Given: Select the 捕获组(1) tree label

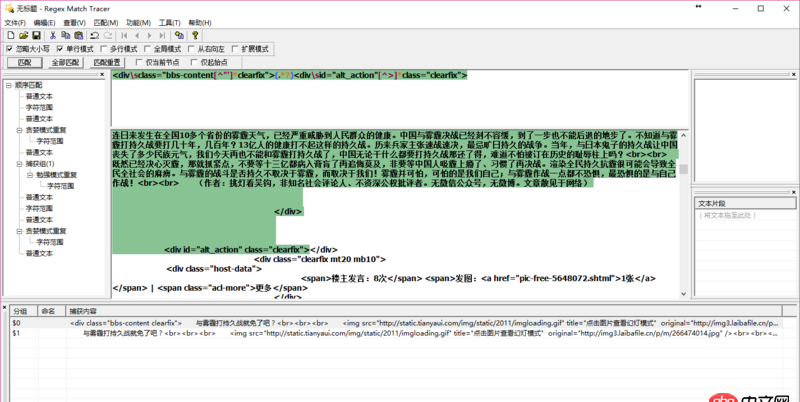Looking at the screenshot, I should point(40,164).
